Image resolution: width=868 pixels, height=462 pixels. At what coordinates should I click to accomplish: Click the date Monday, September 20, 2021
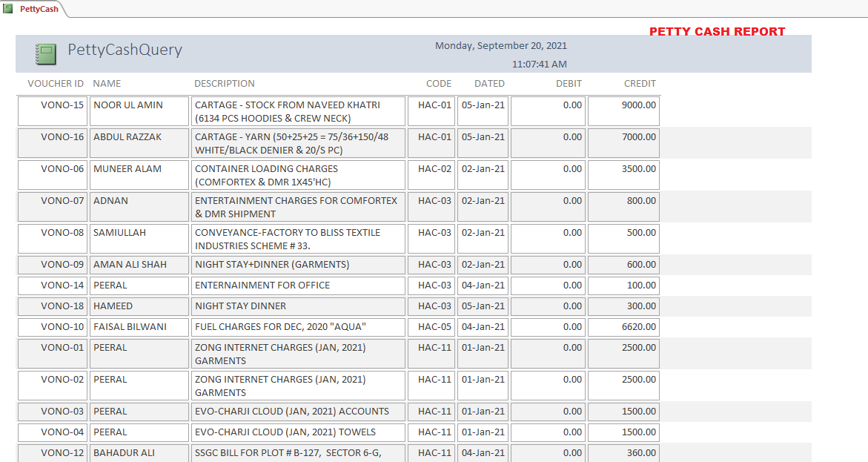501,45
